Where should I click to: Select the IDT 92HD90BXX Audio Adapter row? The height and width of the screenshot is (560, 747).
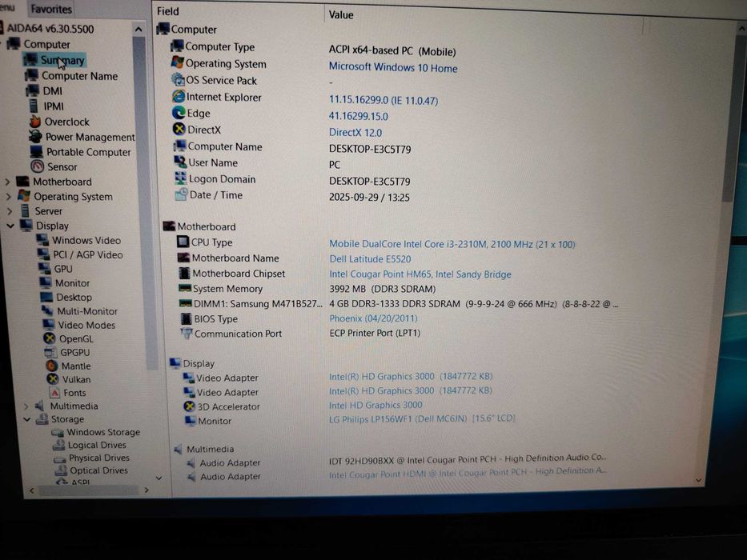pos(396,461)
